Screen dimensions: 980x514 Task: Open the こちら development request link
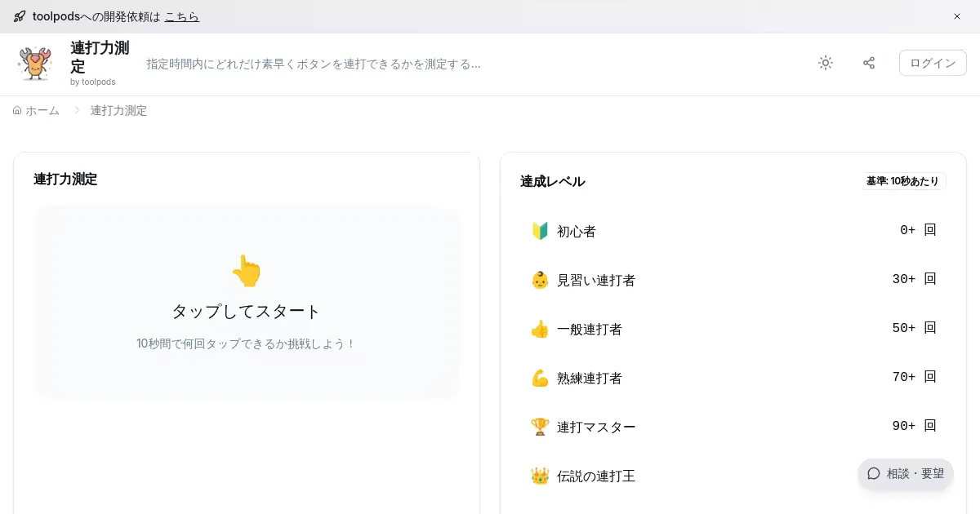181,16
